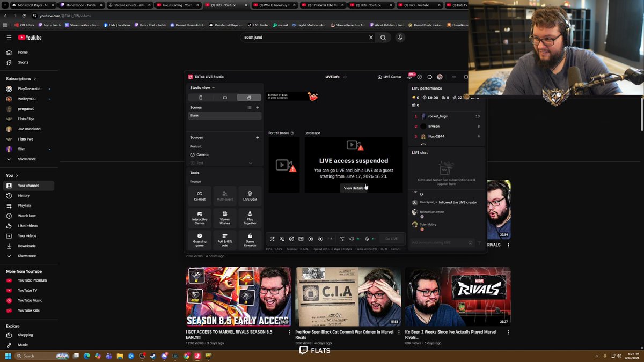644x362 pixels.
Task: Open the Viewer Wishes tool
Action: 225,217
